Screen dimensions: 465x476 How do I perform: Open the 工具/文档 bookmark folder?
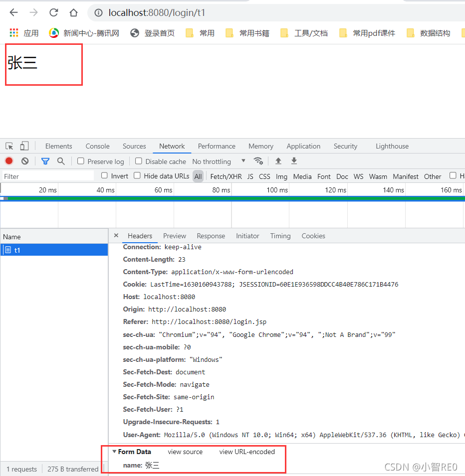[304, 33]
